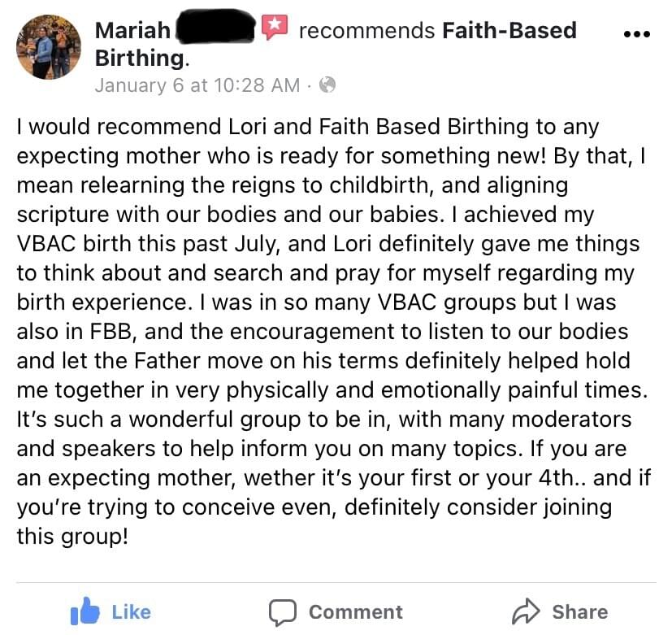Click the Share arrow icon

pyautogui.click(x=525, y=611)
